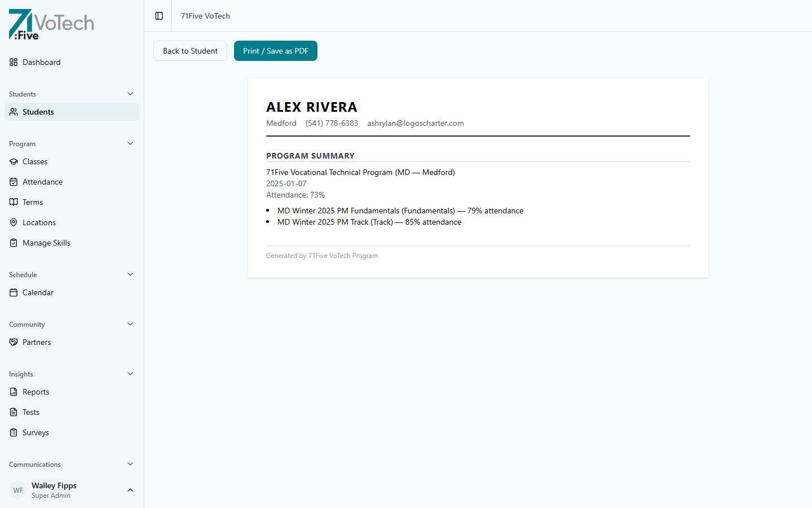
Task: Click the ashrylan@logoscharter.com email link
Action: pos(416,123)
